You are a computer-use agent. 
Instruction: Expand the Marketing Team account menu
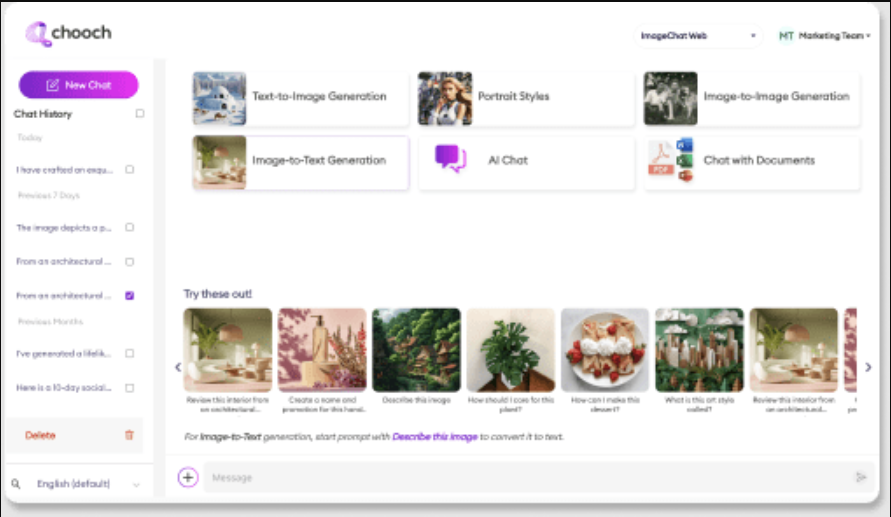pyautogui.click(x=824, y=36)
